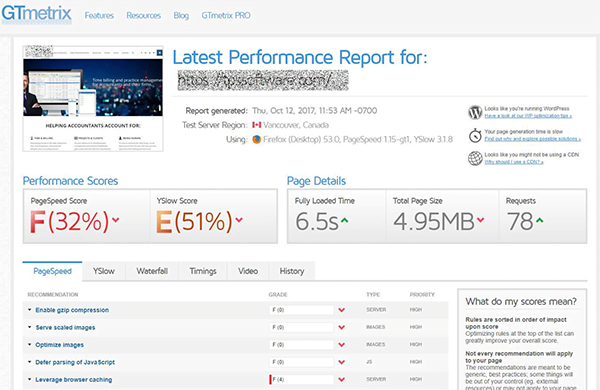600x390 pixels.
Task: Click the gzip compression grade bar
Action: 302,310
